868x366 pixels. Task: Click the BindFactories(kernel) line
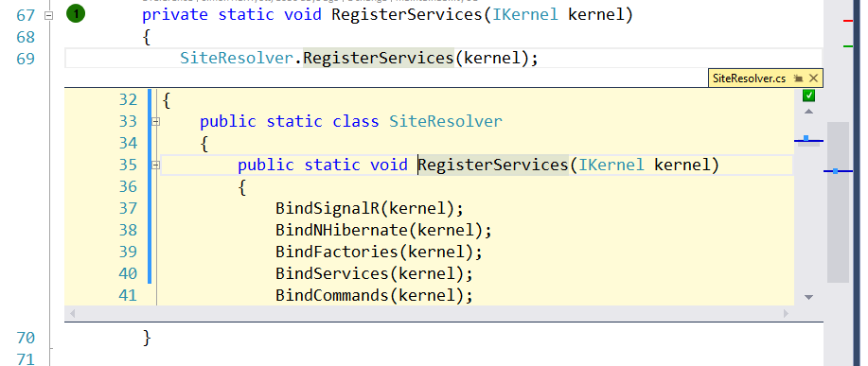pyautogui.click(x=380, y=253)
